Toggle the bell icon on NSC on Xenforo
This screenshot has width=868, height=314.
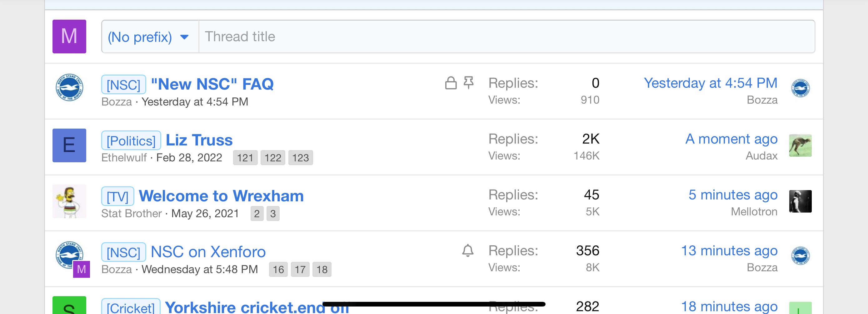(x=468, y=251)
